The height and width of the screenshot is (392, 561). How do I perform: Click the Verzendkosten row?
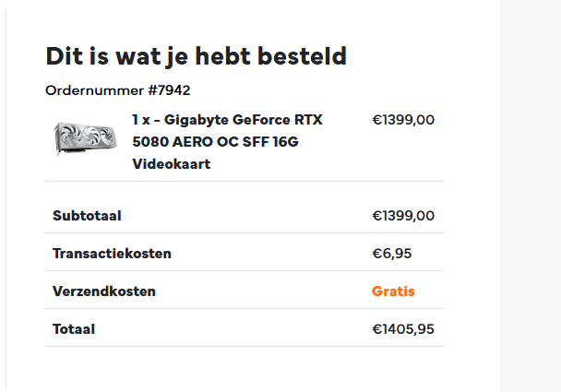(x=245, y=291)
